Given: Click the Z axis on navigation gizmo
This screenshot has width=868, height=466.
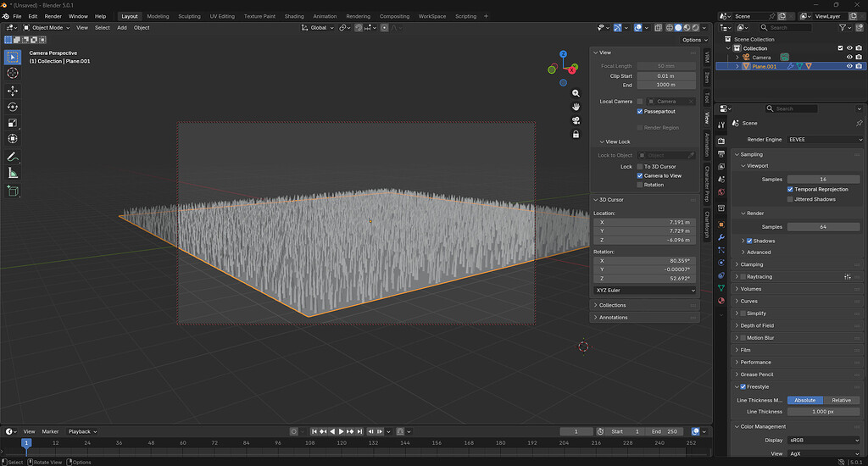Looking at the screenshot, I should point(563,54).
